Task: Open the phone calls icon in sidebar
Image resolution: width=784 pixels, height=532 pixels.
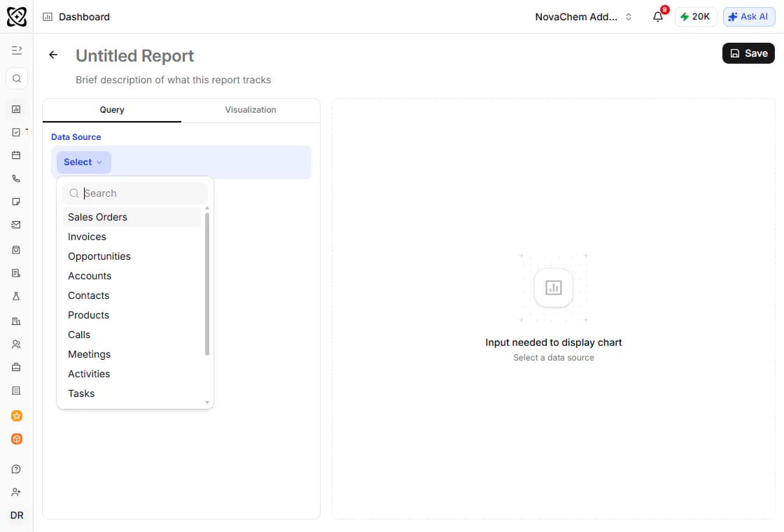Action: (x=17, y=178)
